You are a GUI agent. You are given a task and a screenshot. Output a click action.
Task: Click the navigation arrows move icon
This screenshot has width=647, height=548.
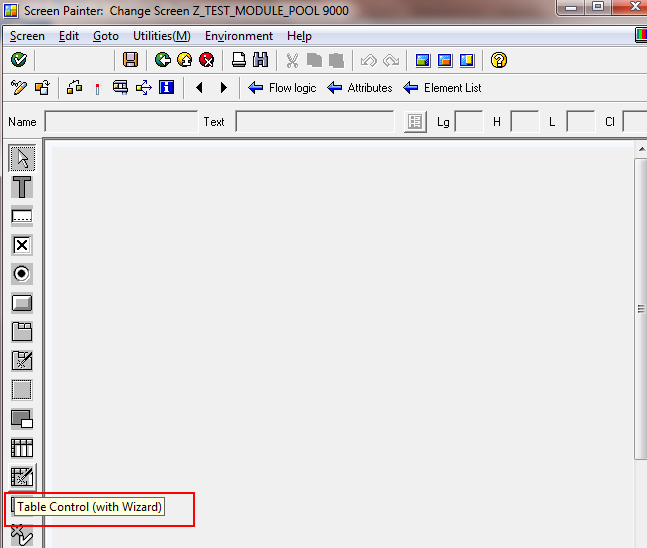pyautogui.click(x=144, y=87)
